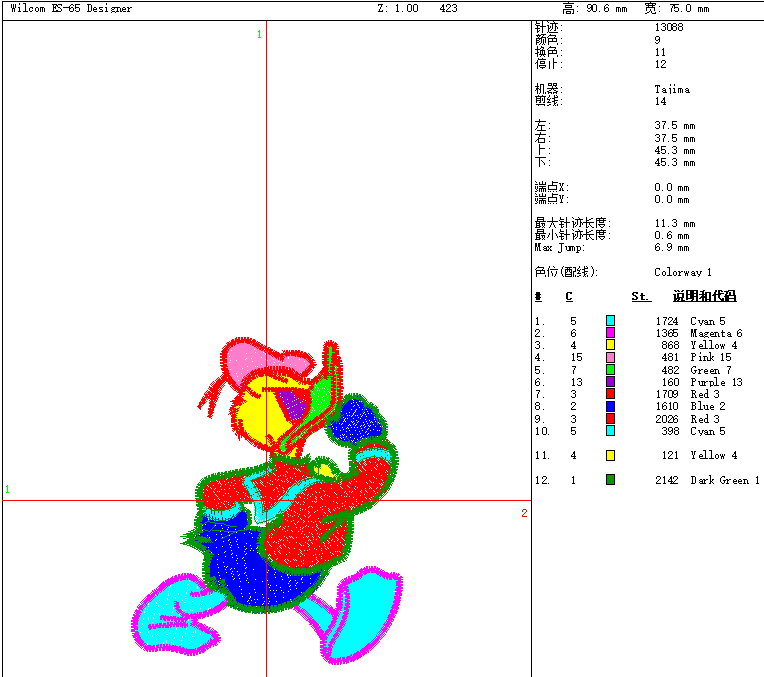The image size is (764, 677).
Task: Click the '说明和代码' column header
Action: point(705,296)
